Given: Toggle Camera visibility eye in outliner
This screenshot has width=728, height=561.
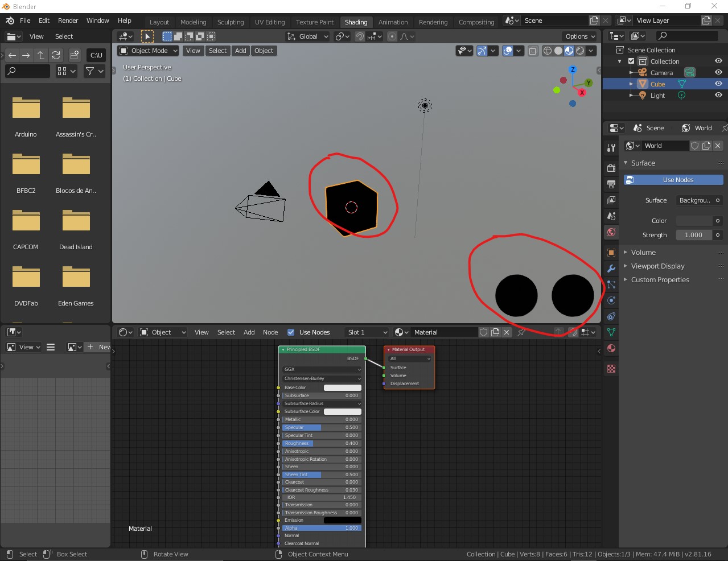Looking at the screenshot, I should coord(718,72).
